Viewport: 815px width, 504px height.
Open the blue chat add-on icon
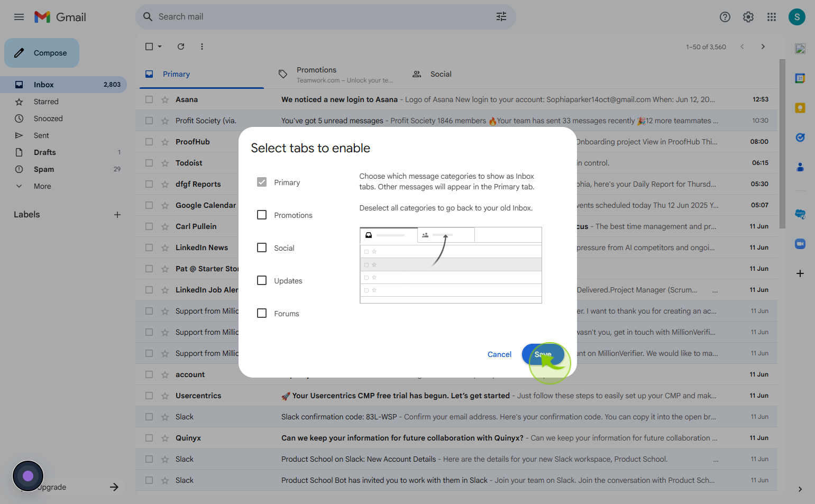pyautogui.click(x=800, y=214)
